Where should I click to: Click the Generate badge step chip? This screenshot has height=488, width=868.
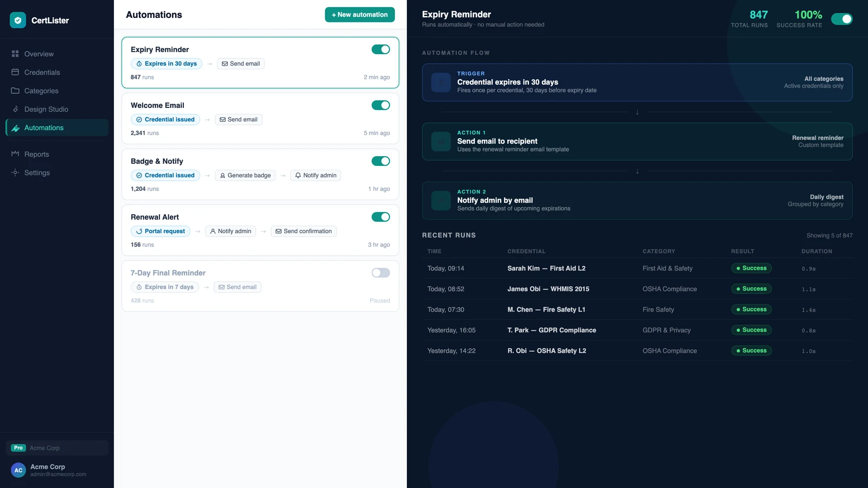coord(245,175)
